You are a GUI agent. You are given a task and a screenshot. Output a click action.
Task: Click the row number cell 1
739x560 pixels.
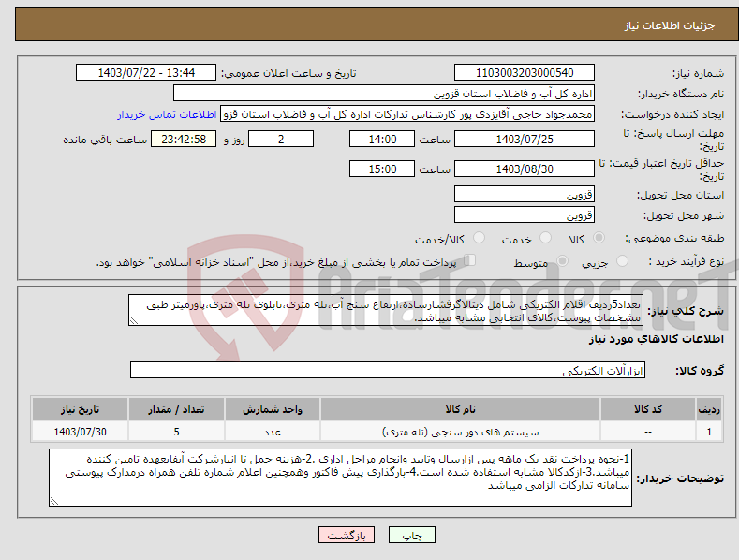[709, 432]
